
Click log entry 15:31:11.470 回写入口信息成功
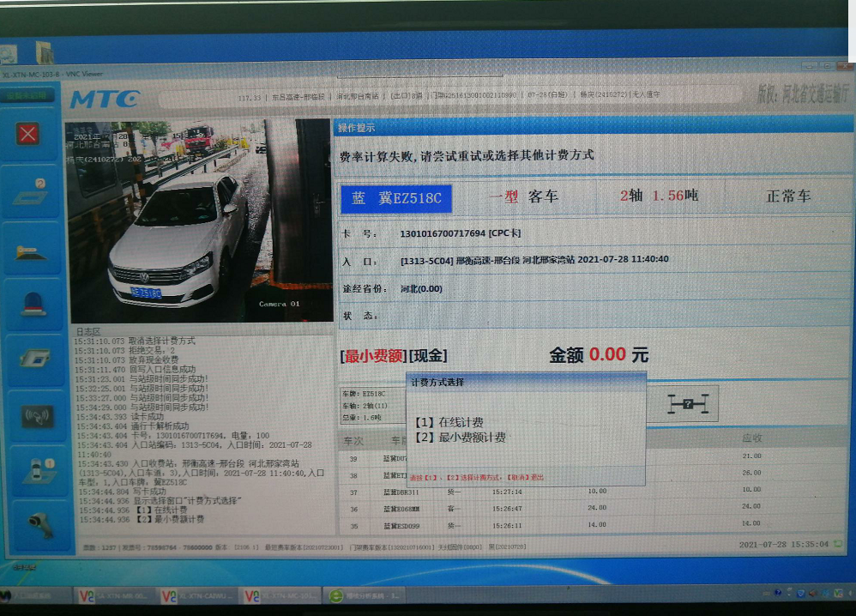[135, 370]
